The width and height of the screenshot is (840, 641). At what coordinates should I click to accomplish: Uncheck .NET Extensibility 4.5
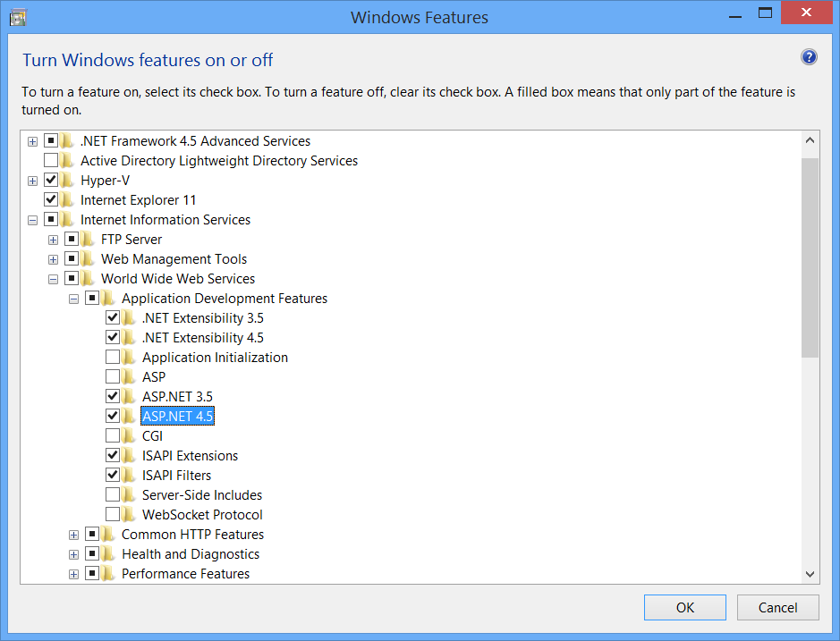(113, 337)
